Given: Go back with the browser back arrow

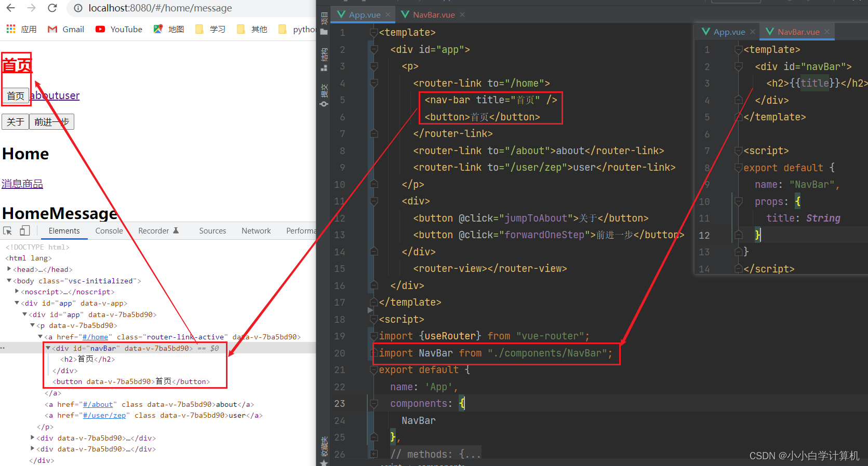Looking at the screenshot, I should click(10, 8).
